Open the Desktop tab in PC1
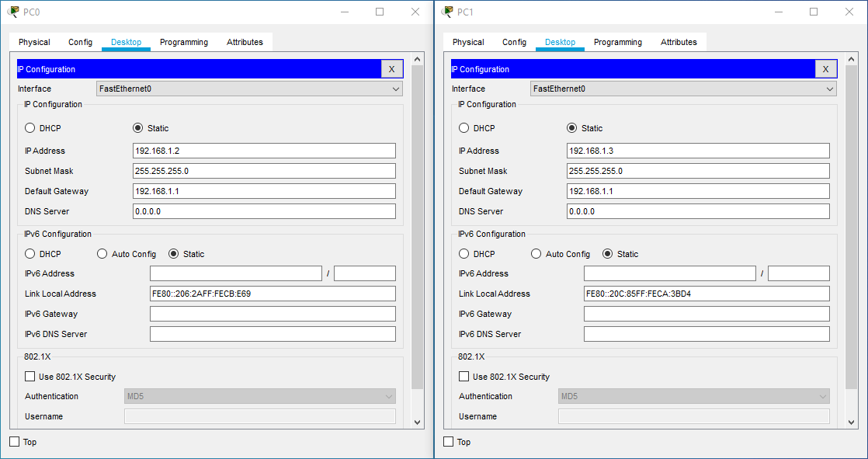 point(561,42)
